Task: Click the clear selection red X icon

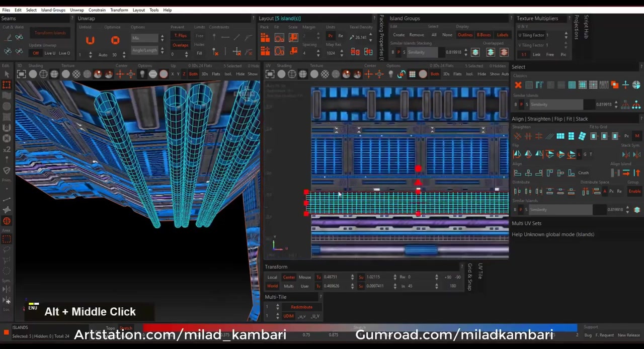Action: 518,85
